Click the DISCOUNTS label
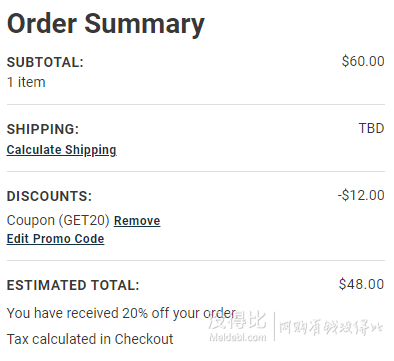This screenshot has width=394, height=361. tap(49, 196)
